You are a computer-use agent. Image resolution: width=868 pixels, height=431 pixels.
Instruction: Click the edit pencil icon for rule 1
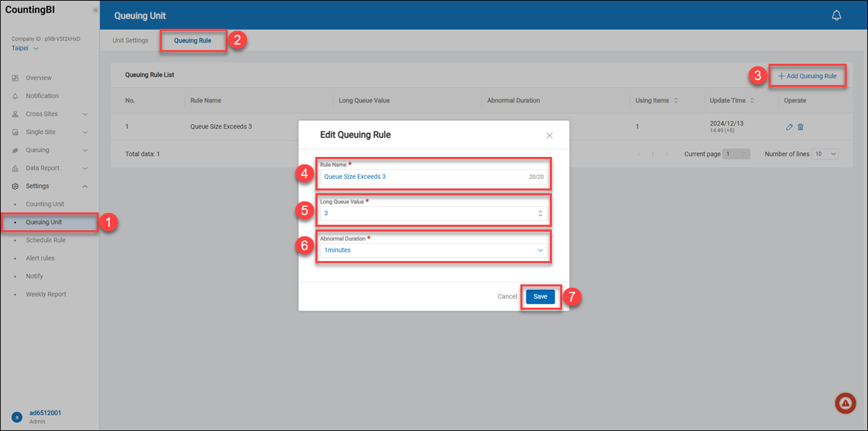[789, 127]
